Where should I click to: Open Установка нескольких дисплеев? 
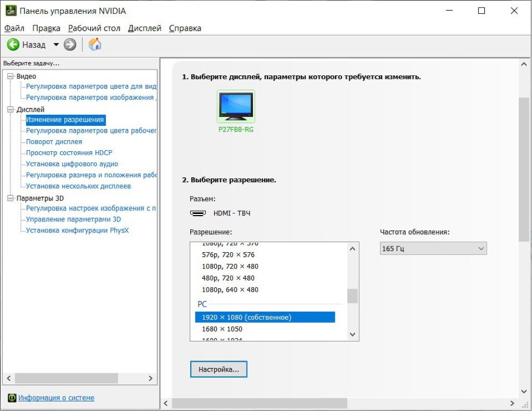pos(78,186)
